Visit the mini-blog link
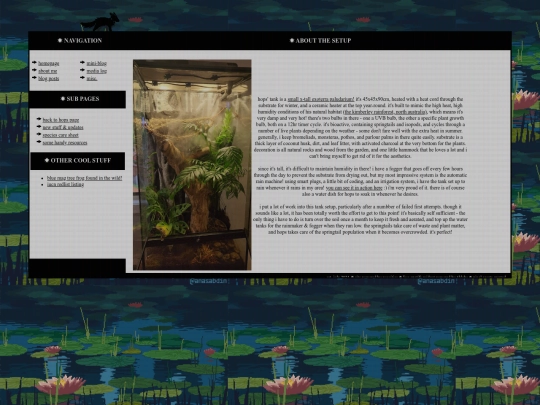 point(96,63)
